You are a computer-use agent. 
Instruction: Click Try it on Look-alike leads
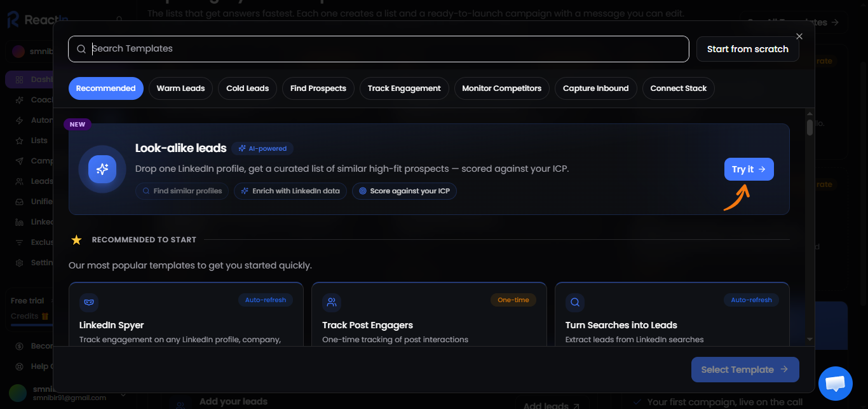[x=749, y=169]
